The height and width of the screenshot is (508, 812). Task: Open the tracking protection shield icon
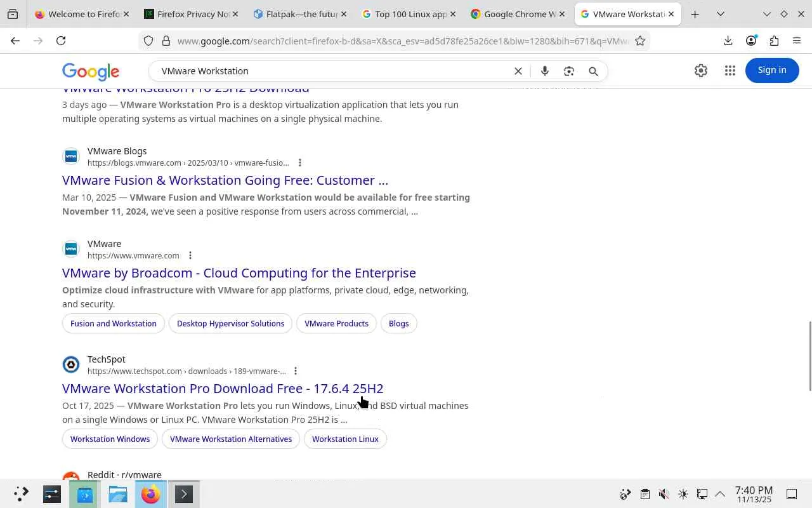(148, 41)
